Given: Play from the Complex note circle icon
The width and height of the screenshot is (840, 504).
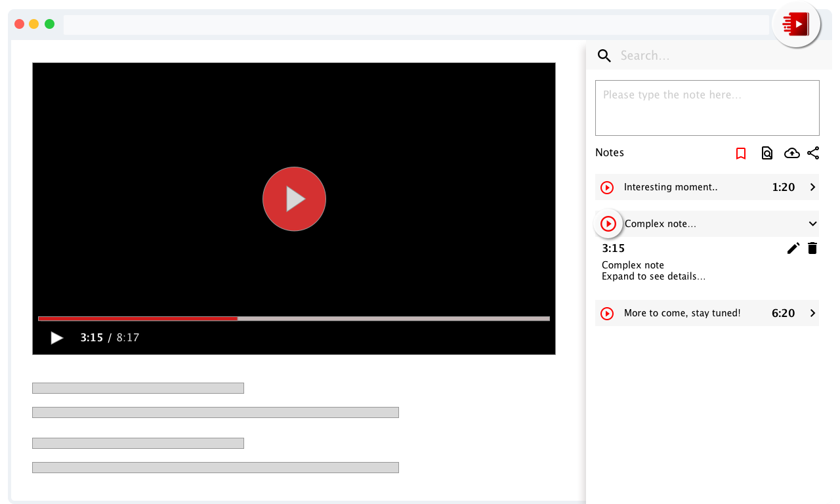Looking at the screenshot, I should coord(608,224).
